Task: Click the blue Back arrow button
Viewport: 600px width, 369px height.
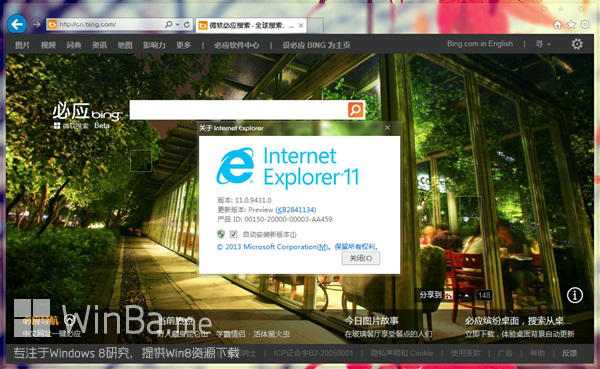Action: 17,24
